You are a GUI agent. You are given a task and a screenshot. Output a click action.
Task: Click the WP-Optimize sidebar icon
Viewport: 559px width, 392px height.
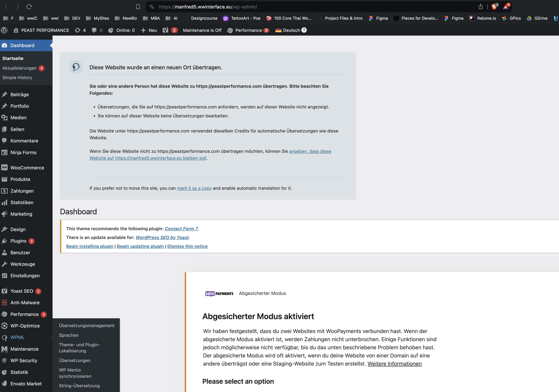point(4,326)
